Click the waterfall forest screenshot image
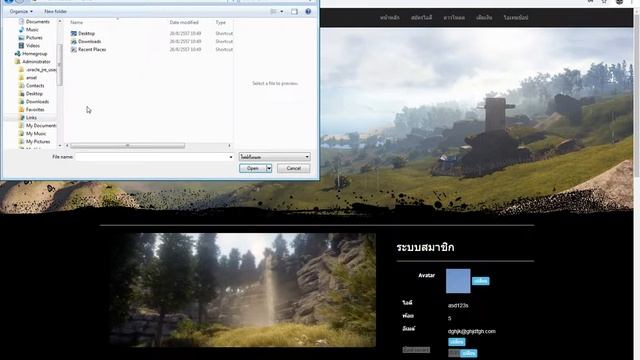 [x=243, y=290]
